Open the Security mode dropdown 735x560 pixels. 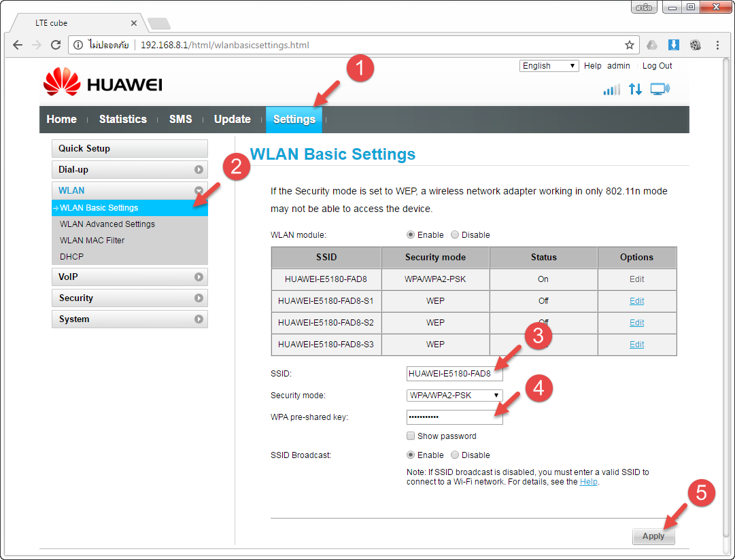point(454,395)
